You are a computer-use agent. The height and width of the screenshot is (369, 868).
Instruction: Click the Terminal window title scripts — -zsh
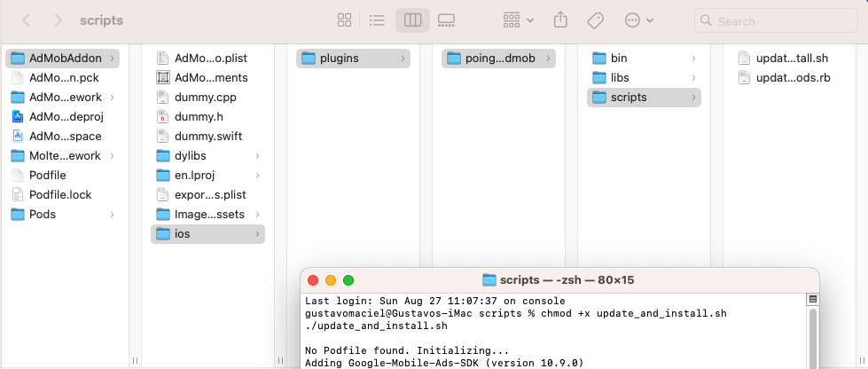click(567, 279)
